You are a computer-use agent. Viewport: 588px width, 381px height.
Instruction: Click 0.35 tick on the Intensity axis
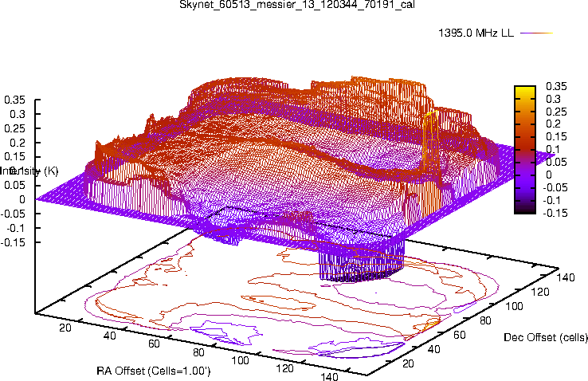[14, 100]
